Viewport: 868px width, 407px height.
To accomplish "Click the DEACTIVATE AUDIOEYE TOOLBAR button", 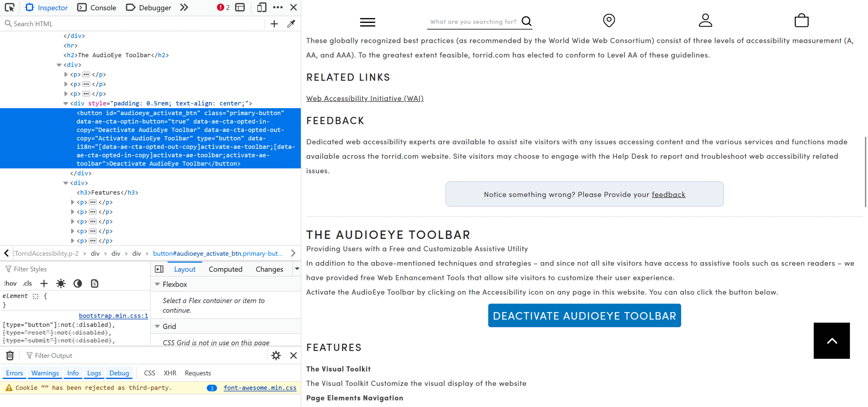I will click(x=584, y=315).
